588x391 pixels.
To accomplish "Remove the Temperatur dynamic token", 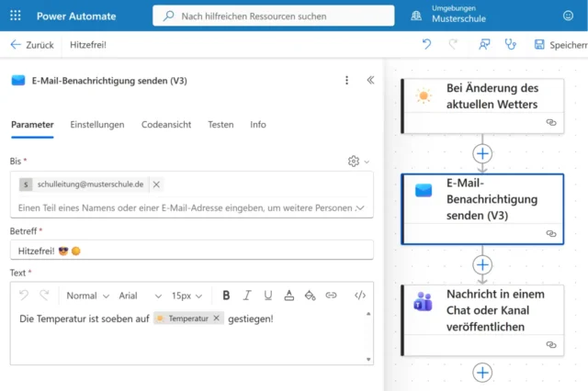I will click(217, 318).
